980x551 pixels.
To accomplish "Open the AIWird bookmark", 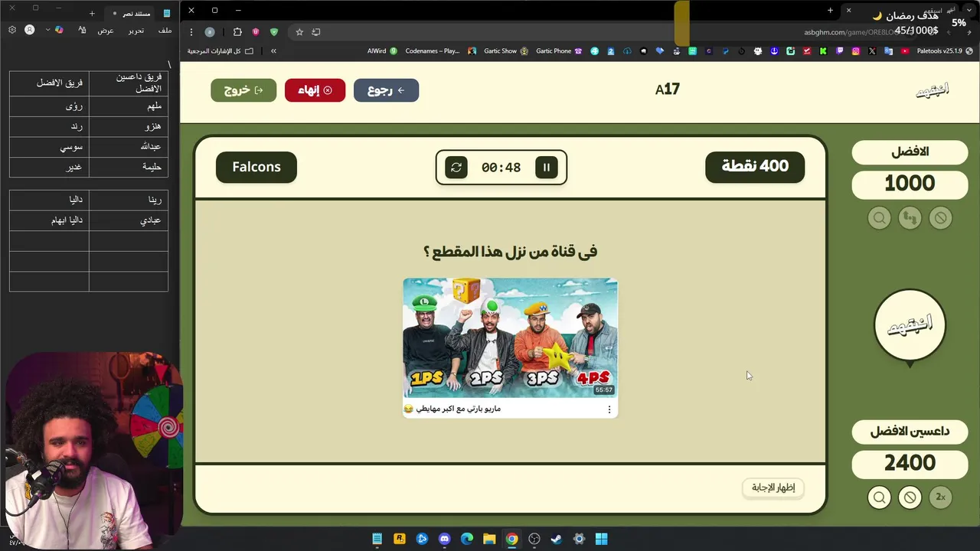I will (382, 51).
